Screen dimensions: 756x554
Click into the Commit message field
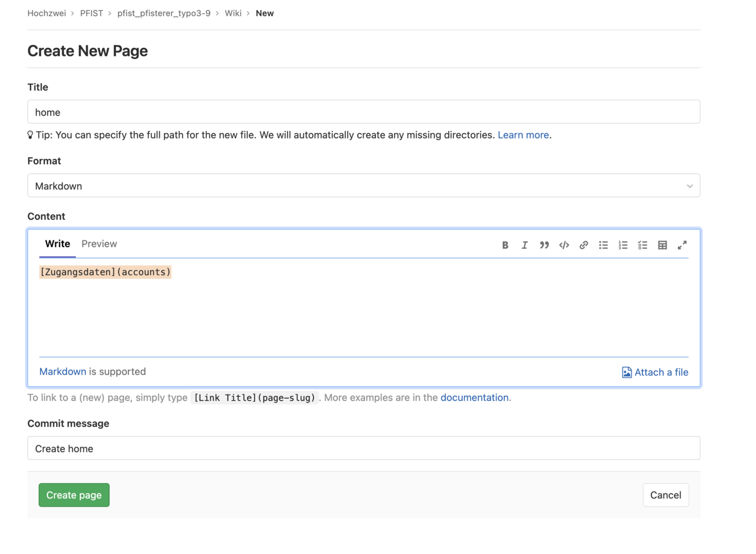pyautogui.click(x=364, y=449)
